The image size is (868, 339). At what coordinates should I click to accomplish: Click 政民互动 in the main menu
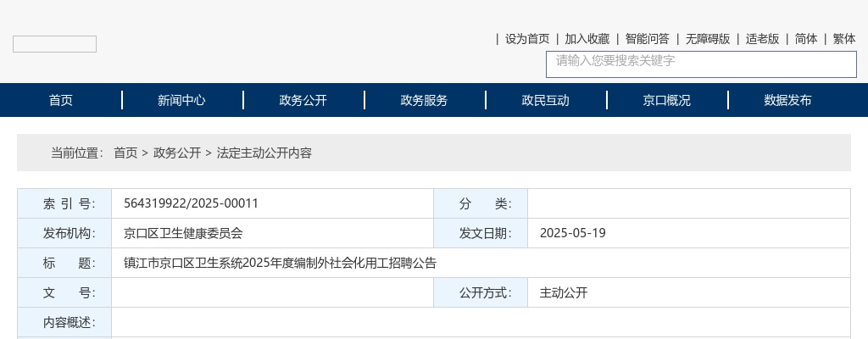(546, 100)
